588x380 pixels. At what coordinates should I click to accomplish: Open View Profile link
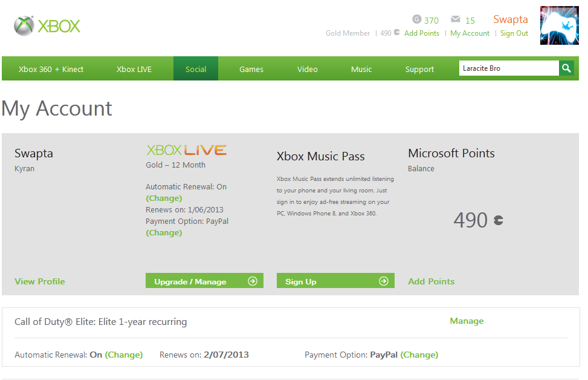(40, 281)
